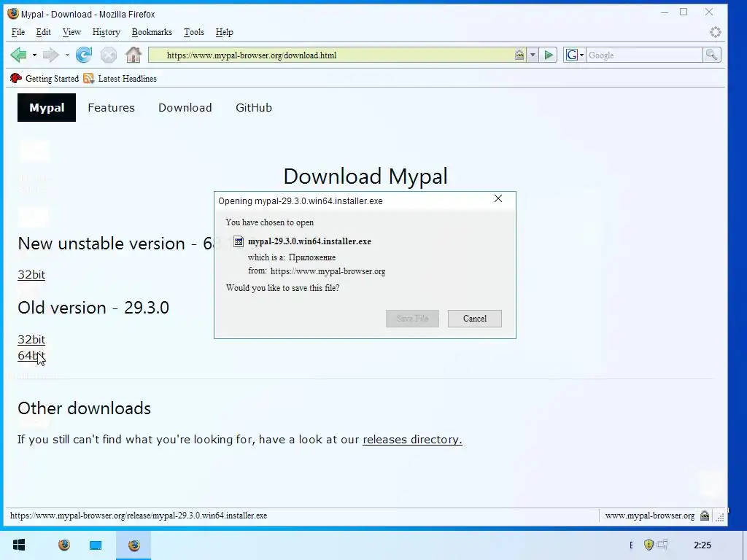Viewport: 747px width, 560px height.
Task: Click the 64bit download link
Action: click(x=31, y=356)
